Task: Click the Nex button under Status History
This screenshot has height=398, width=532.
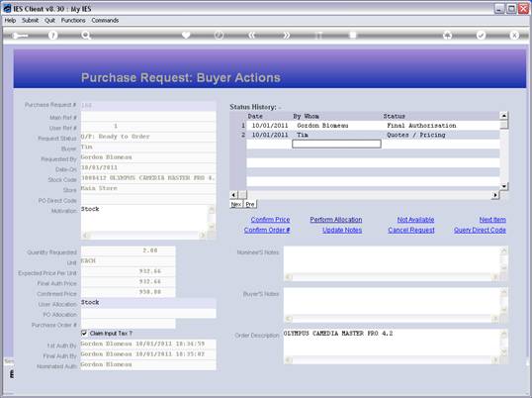Action: click(236, 204)
